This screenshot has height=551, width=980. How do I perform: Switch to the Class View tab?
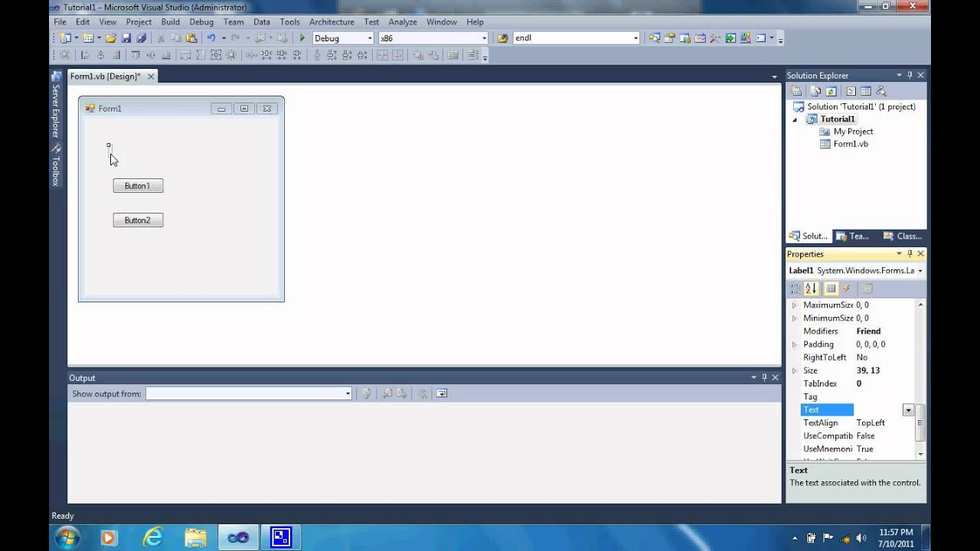tap(903, 236)
